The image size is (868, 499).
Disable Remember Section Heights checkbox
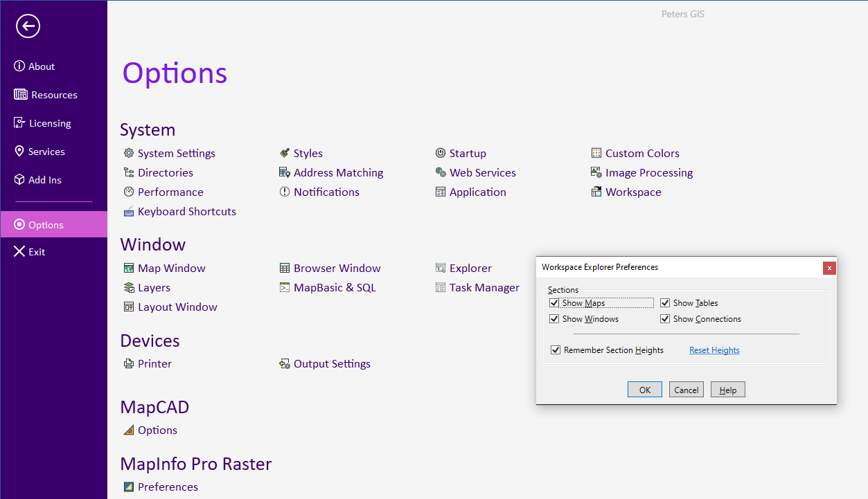556,350
